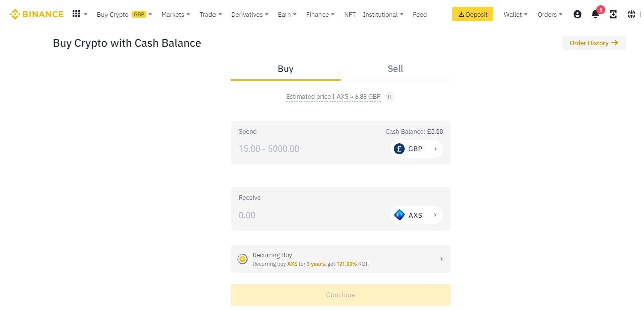Screen dimensions: 644x310
Task: Swap the estimated price direction icon
Action: [390, 97]
